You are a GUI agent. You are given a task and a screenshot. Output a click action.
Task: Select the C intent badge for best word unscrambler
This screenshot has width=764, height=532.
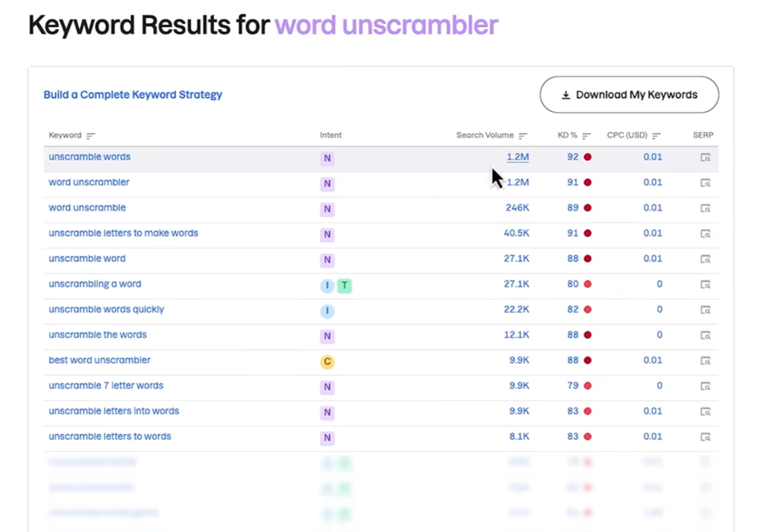(x=328, y=361)
